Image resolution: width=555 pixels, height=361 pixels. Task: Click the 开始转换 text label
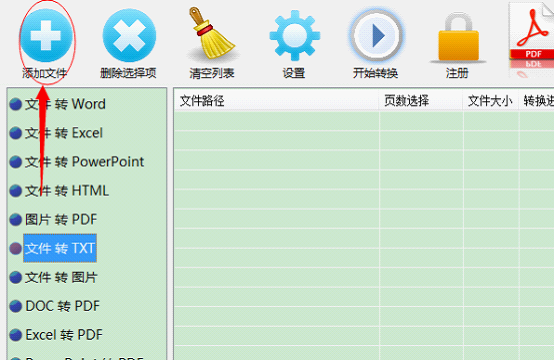tap(376, 73)
